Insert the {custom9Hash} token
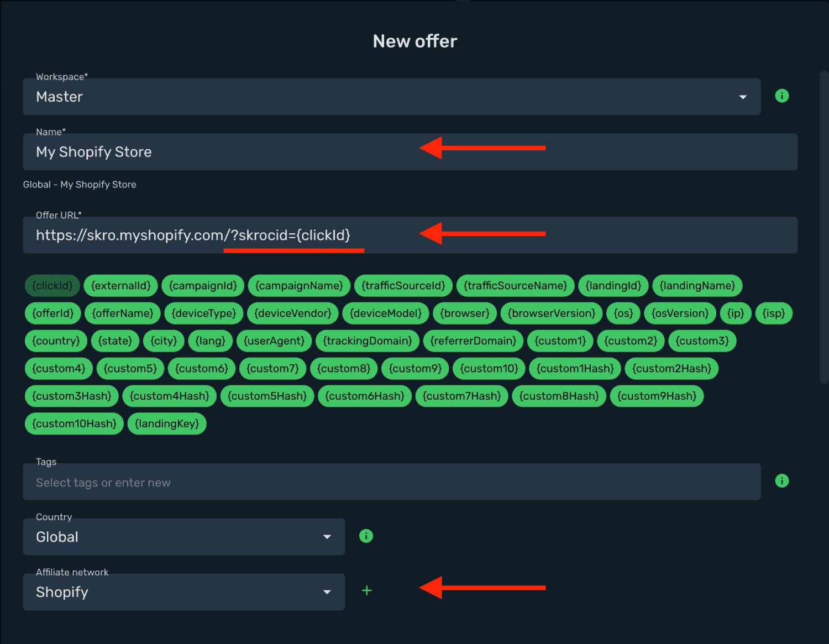The height and width of the screenshot is (644, 829). click(x=657, y=396)
